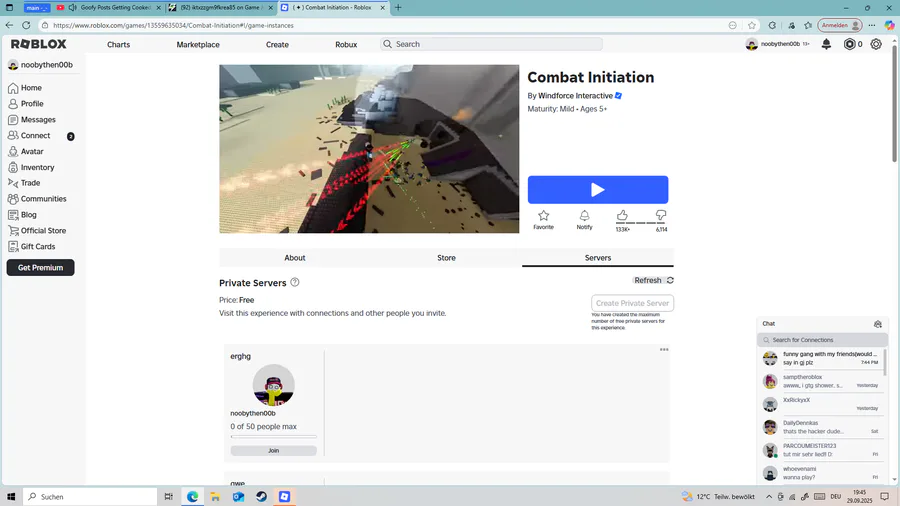The width and height of the screenshot is (900, 506).
Task: Open the Windforce Interactive creator link
Action: click(575, 96)
